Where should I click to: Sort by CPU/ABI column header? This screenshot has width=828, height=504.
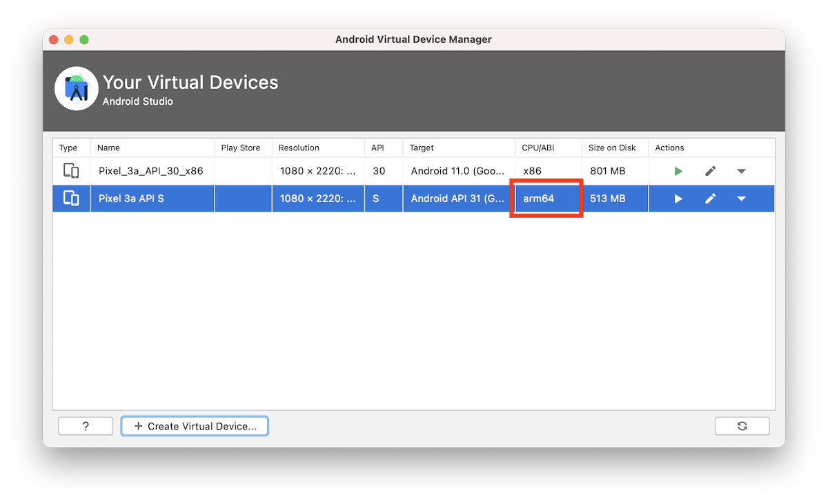point(548,148)
